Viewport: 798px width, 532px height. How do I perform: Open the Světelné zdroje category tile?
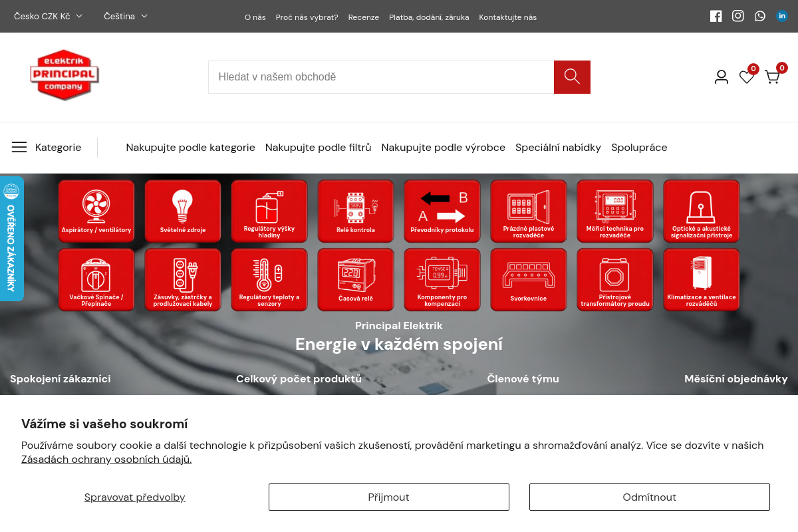coord(183,211)
